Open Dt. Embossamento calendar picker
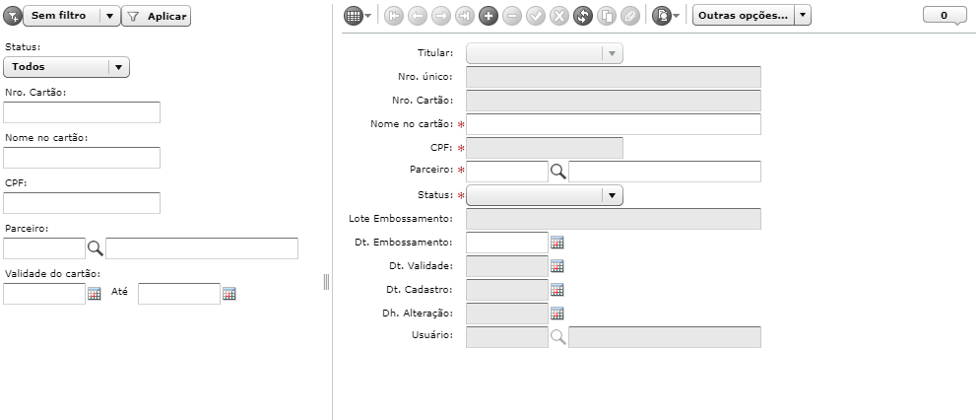Screen dimensions: 980x420 click(556, 243)
